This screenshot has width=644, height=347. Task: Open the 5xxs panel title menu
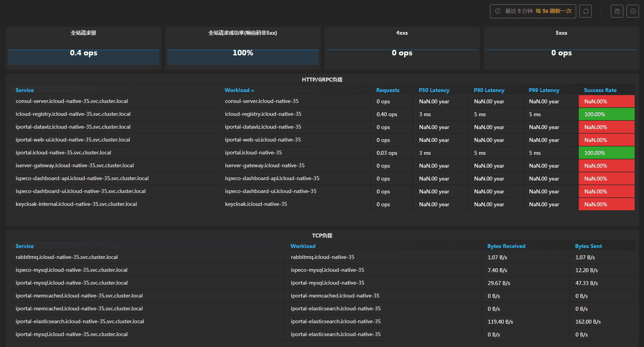[561, 33]
